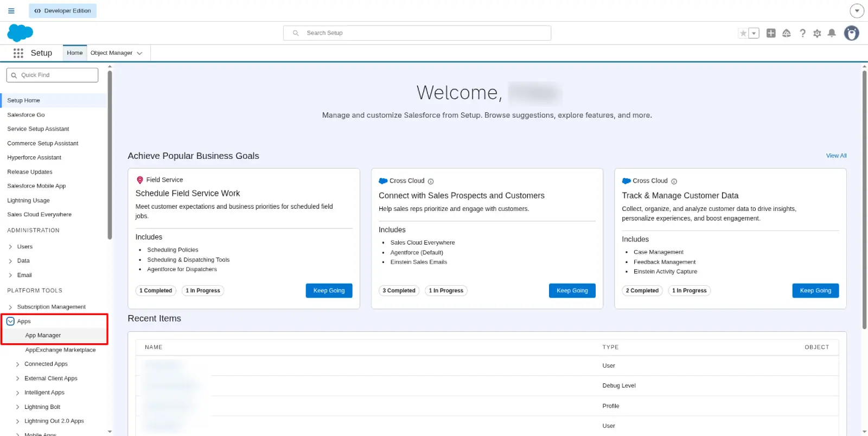Click the main page vertical scrollbar
The width and height of the screenshot is (868, 436).
click(x=865, y=200)
